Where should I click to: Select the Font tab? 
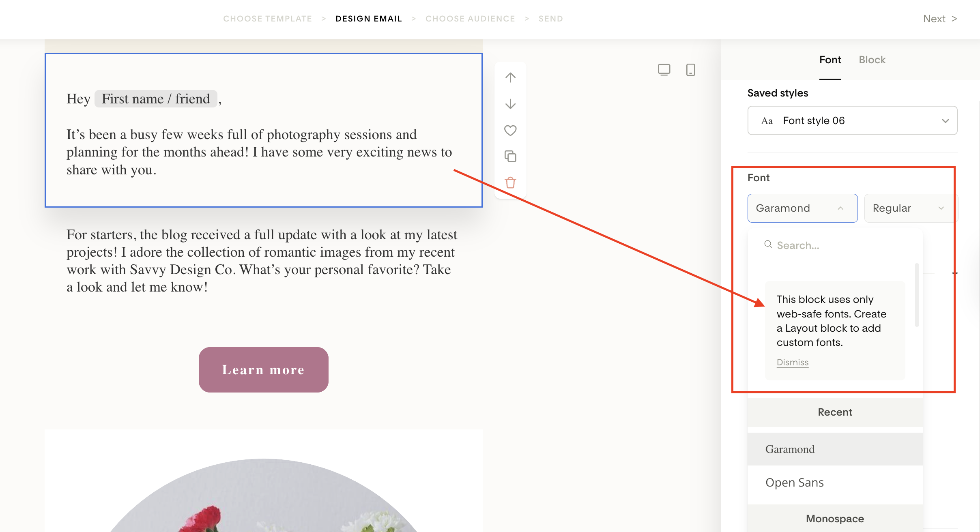click(x=830, y=60)
